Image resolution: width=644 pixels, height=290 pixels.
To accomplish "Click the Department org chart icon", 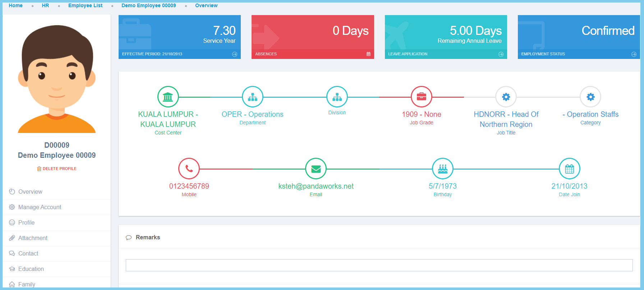I will [x=252, y=97].
